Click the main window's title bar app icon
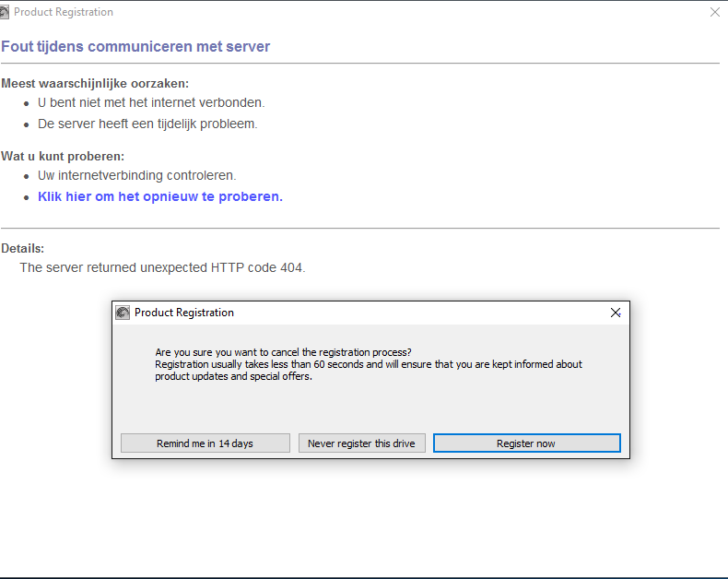Screen dimensions: 728x579 (x=6, y=12)
